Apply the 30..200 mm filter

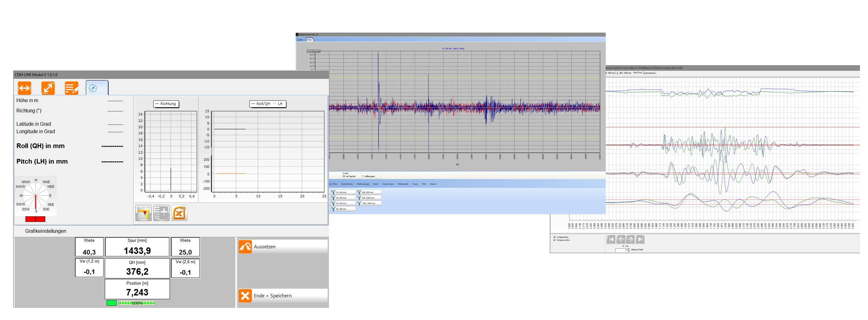(343, 203)
